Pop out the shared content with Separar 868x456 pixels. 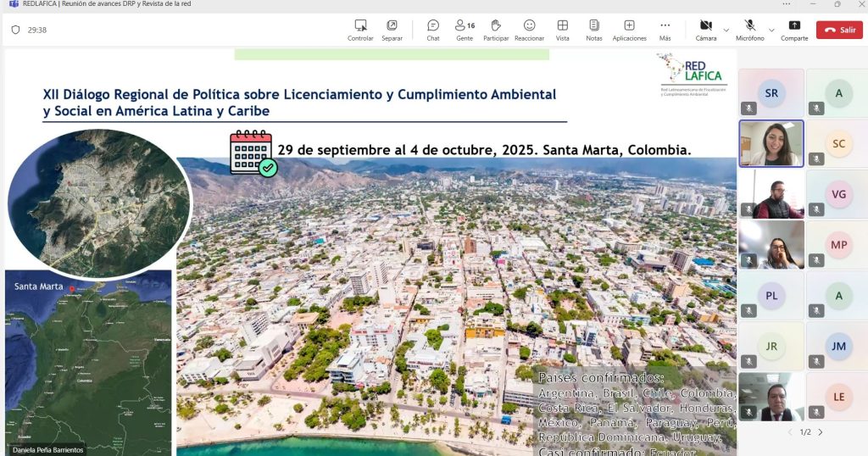coord(392,30)
